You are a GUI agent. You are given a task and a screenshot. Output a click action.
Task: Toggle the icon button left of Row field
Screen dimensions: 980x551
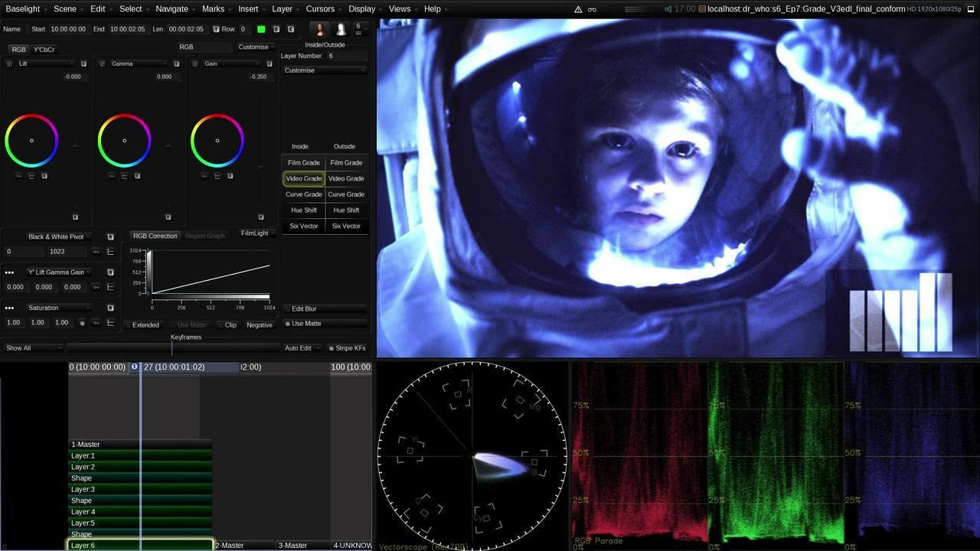[214, 29]
